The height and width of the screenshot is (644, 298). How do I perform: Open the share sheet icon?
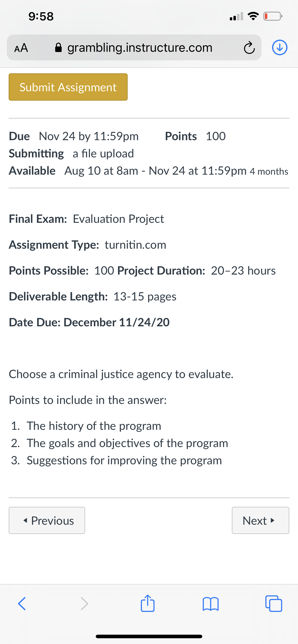(x=148, y=603)
